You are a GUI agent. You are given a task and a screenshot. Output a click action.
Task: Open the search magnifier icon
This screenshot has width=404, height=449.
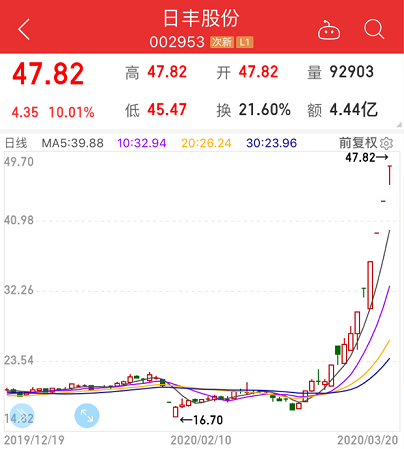point(374,29)
